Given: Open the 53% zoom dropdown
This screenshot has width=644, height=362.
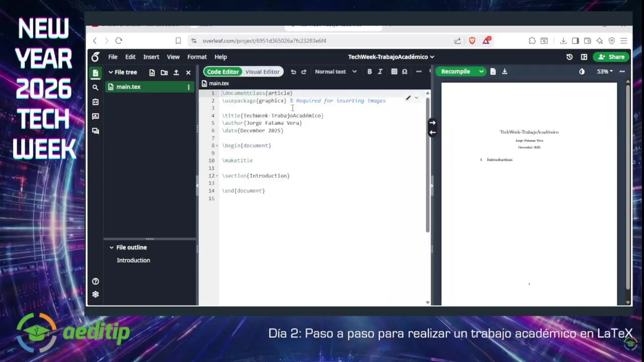Looking at the screenshot, I should tap(605, 71).
